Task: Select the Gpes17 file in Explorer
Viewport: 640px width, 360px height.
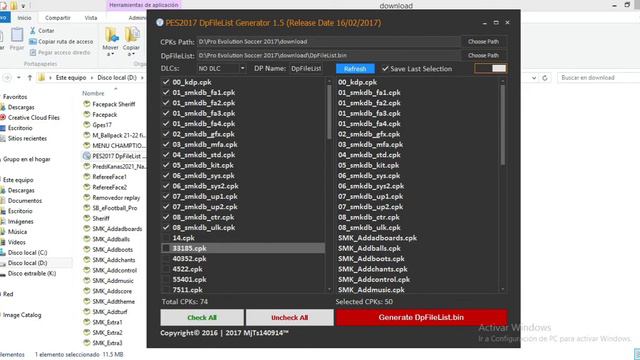Action: [x=102, y=125]
